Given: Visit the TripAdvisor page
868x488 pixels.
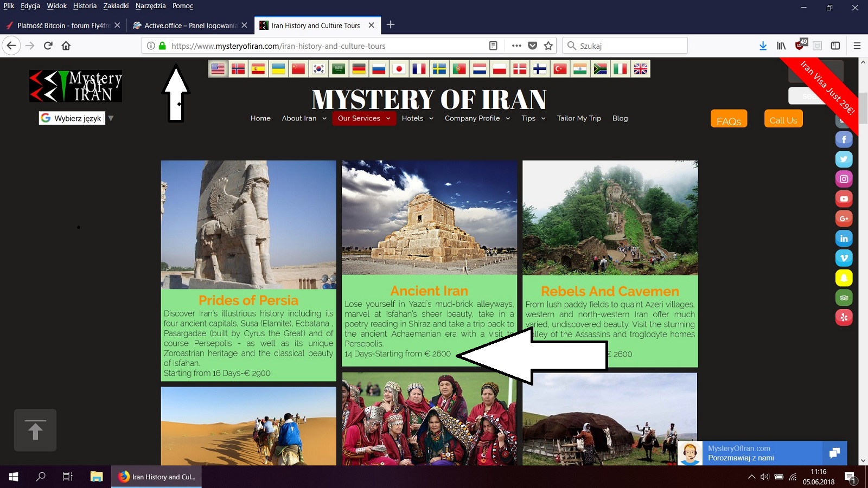Looking at the screenshot, I should tap(844, 298).
